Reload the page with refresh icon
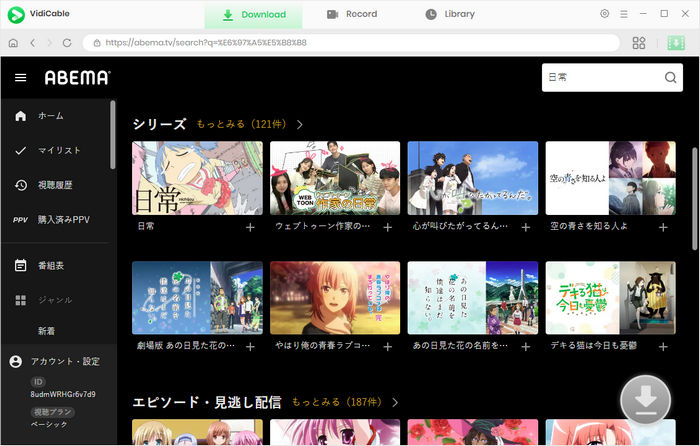Viewport: 700px width, 446px height. pyautogui.click(x=67, y=43)
